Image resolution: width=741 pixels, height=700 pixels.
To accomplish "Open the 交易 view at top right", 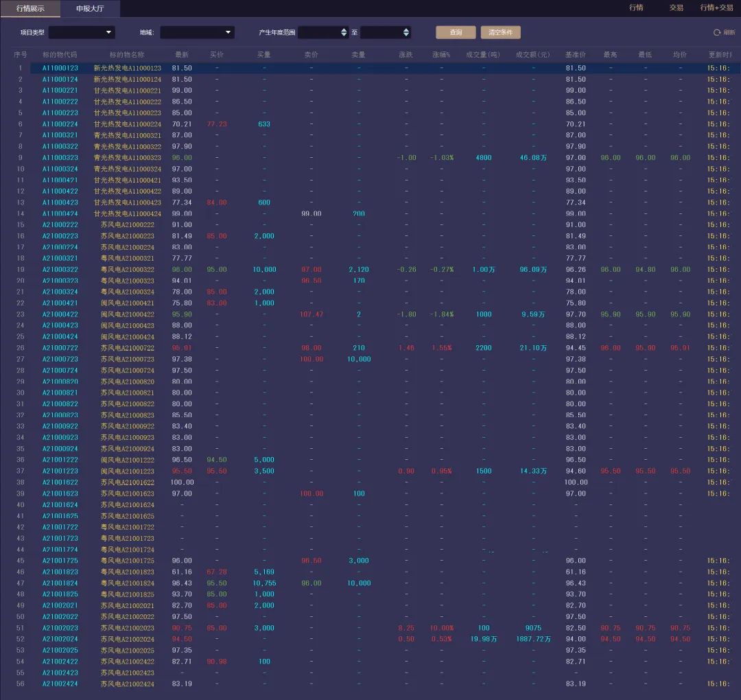I will (677, 8).
